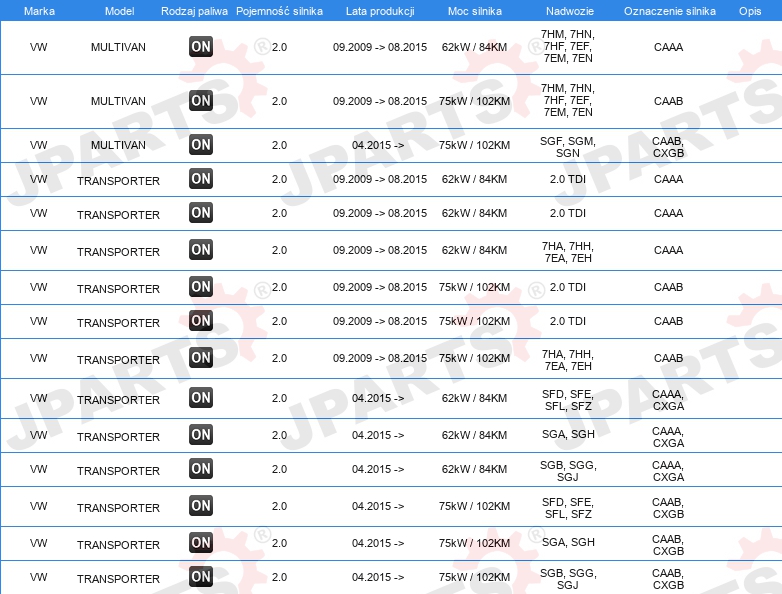
Task: Click 'CAAB, CXGB' in TRANSPORTER SGB, SGG row
Action: click(x=668, y=579)
